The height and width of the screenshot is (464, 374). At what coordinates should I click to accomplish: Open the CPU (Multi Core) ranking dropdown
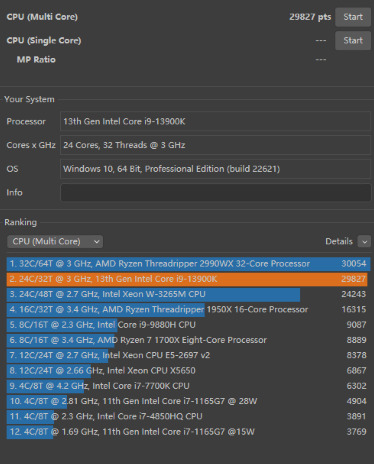(x=55, y=241)
